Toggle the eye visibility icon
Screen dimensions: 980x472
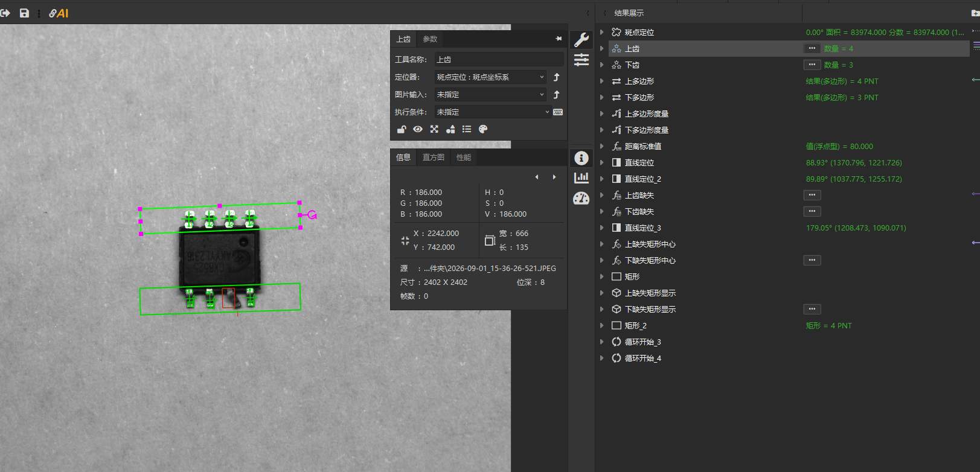418,129
